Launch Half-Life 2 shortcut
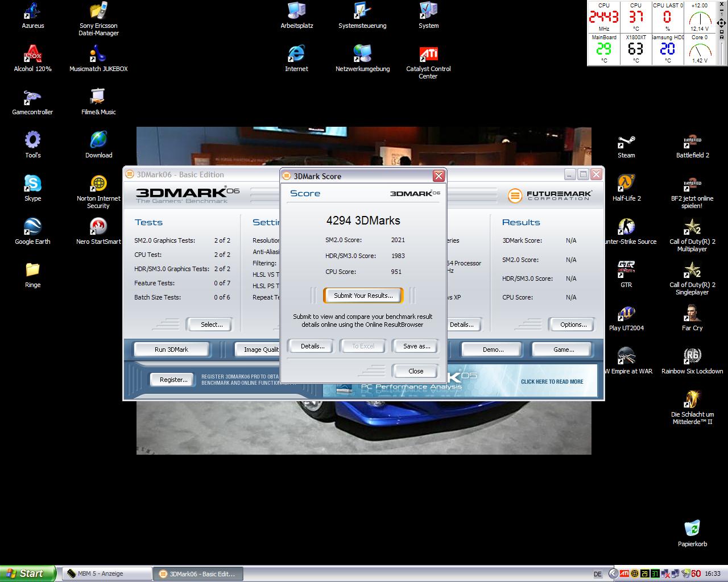Screen dimensions: 728x582 (x=626, y=188)
